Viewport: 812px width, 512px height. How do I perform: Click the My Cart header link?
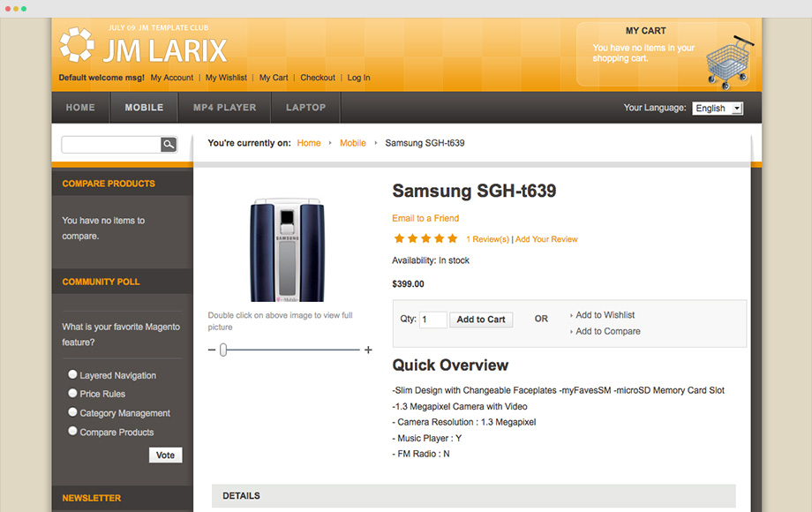point(274,78)
